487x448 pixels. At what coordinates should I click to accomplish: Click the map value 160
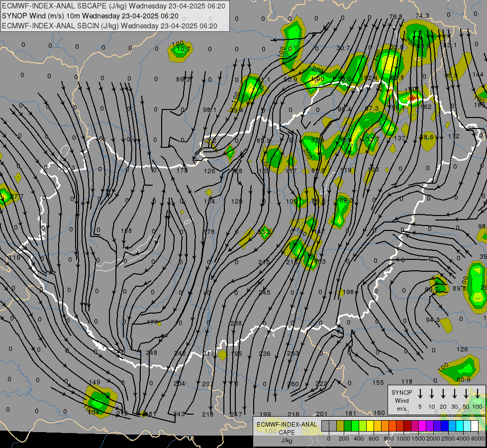point(379,413)
